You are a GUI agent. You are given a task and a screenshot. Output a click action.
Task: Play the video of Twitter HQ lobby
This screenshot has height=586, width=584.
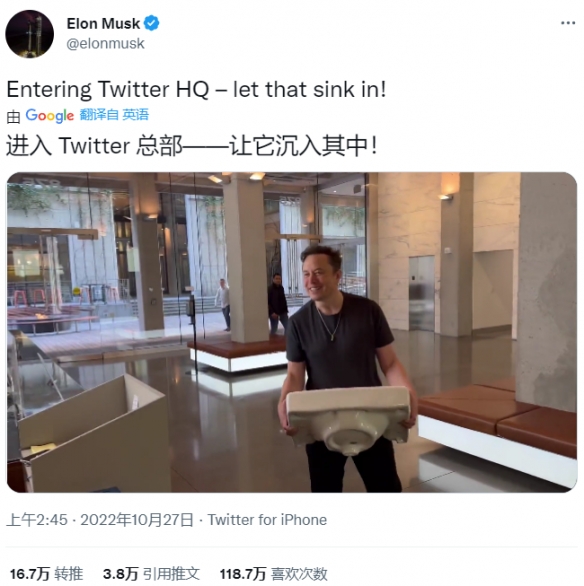(292, 332)
